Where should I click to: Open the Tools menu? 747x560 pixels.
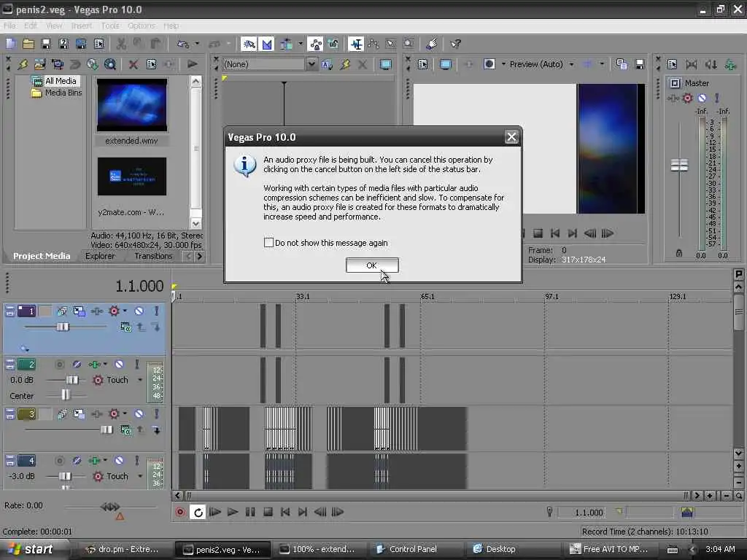[110, 26]
